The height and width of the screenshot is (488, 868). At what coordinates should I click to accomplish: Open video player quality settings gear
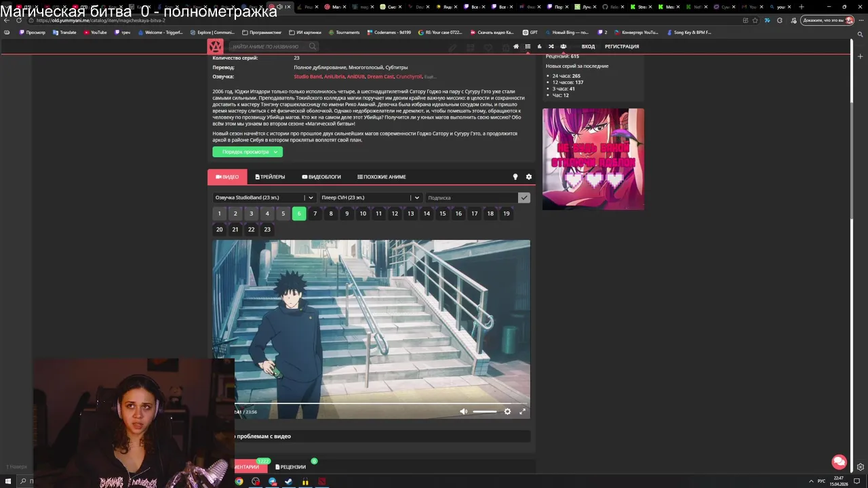(507, 411)
